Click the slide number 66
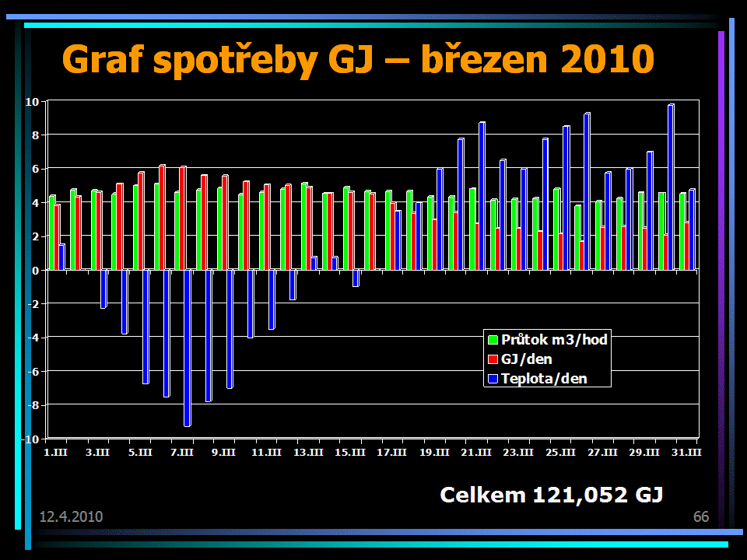This screenshot has width=747, height=560. pos(700,516)
